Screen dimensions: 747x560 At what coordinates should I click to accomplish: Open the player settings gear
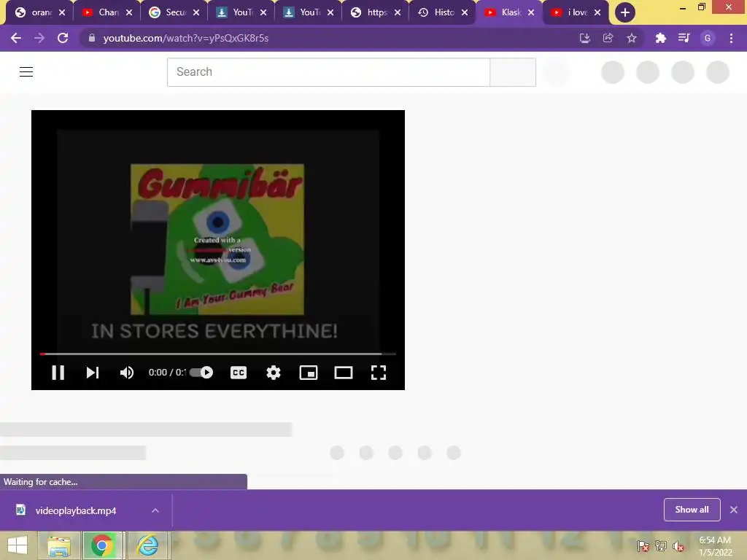point(274,373)
